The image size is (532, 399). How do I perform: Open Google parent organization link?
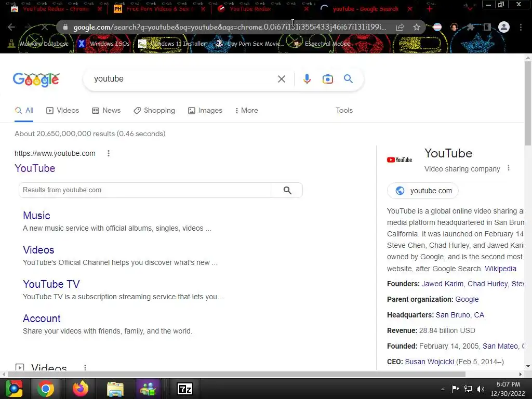tap(467, 300)
